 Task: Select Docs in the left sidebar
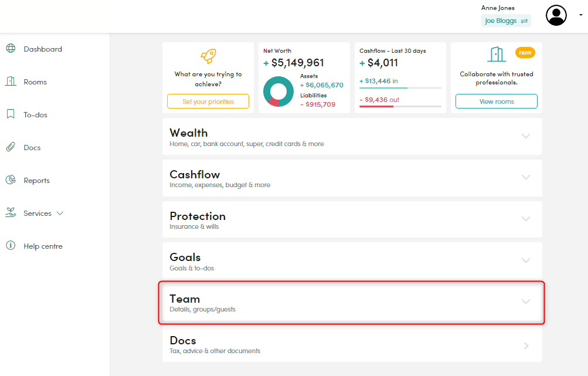click(32, 147)
